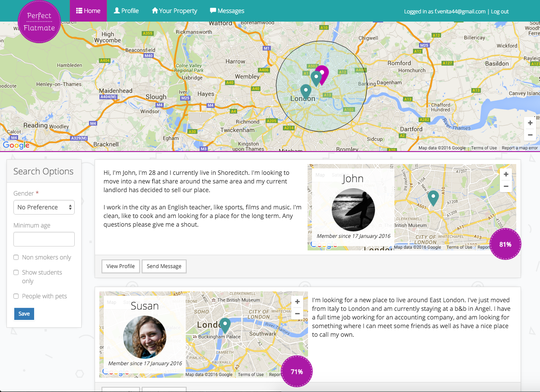Open the Profile page
This screenshot has height=392, width=540.
click(126, 11)
